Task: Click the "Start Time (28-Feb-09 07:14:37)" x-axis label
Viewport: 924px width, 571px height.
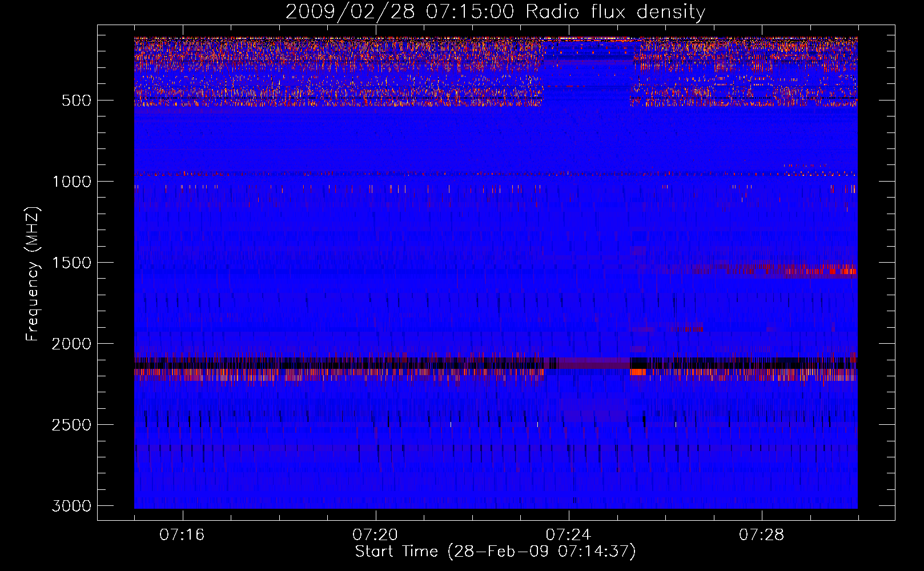Action: coord(495,552)
